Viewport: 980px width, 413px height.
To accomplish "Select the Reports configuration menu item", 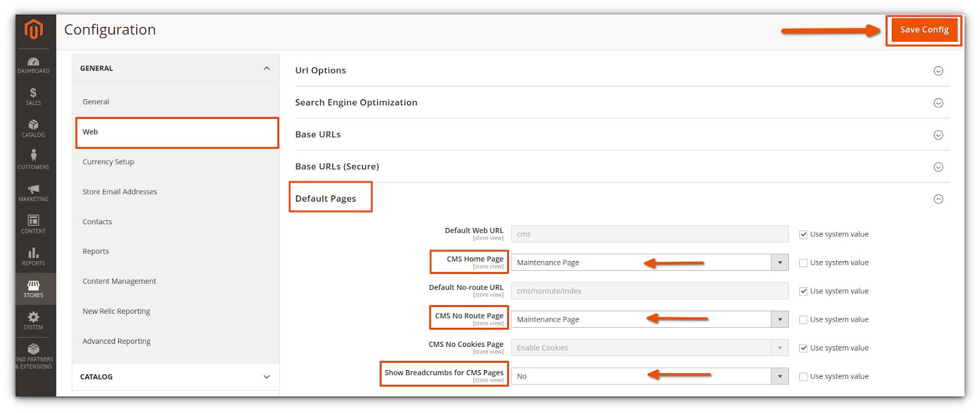I will point(96,251).
